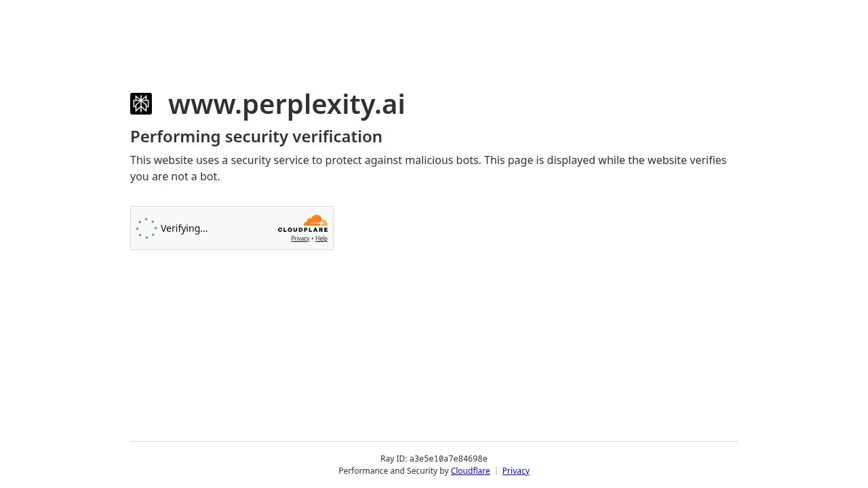
Task: Click the dot between widget Privacy and Help
Action: click(x=313, y=239)
